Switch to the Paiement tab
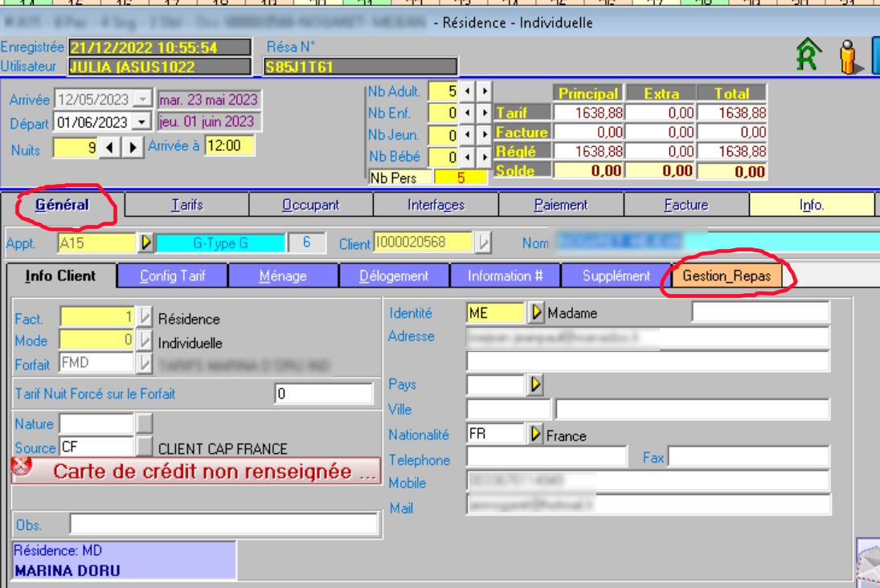The image size is (880, 588). pos(561,205)
